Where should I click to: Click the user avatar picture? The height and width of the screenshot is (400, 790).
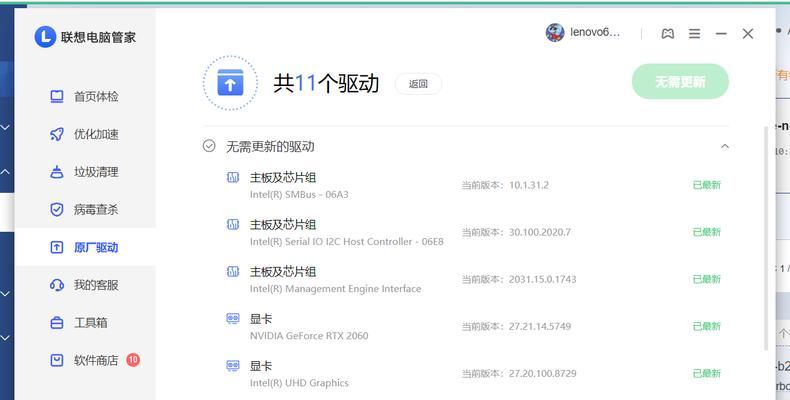coord(555,33)
